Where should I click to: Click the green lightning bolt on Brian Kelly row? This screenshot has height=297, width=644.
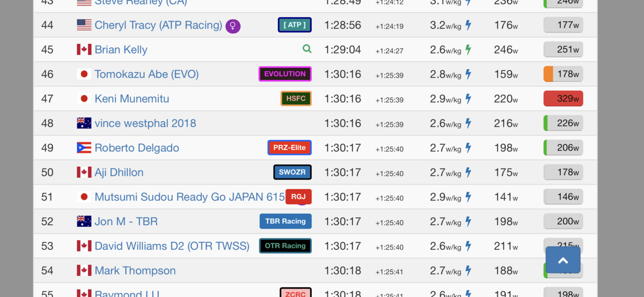468,50
